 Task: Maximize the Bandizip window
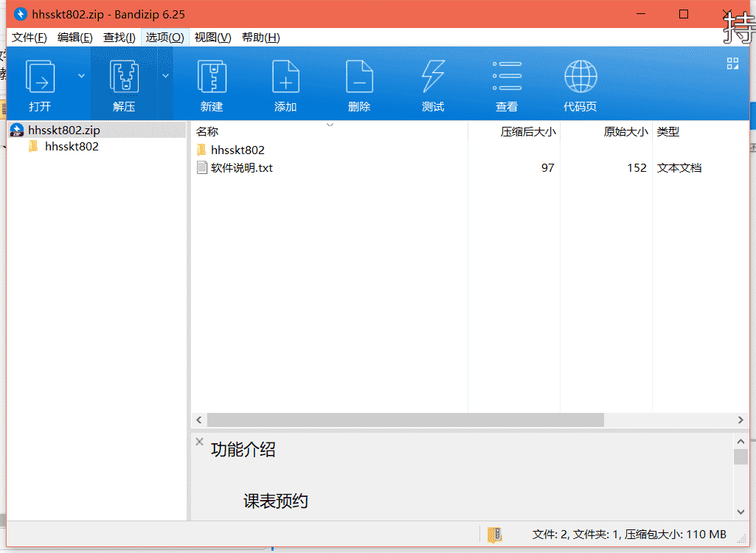click(x=683, y=14)
